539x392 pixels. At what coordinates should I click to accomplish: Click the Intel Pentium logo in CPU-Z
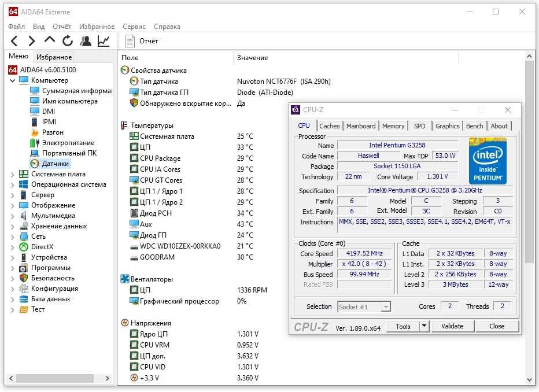click(488, 161)
